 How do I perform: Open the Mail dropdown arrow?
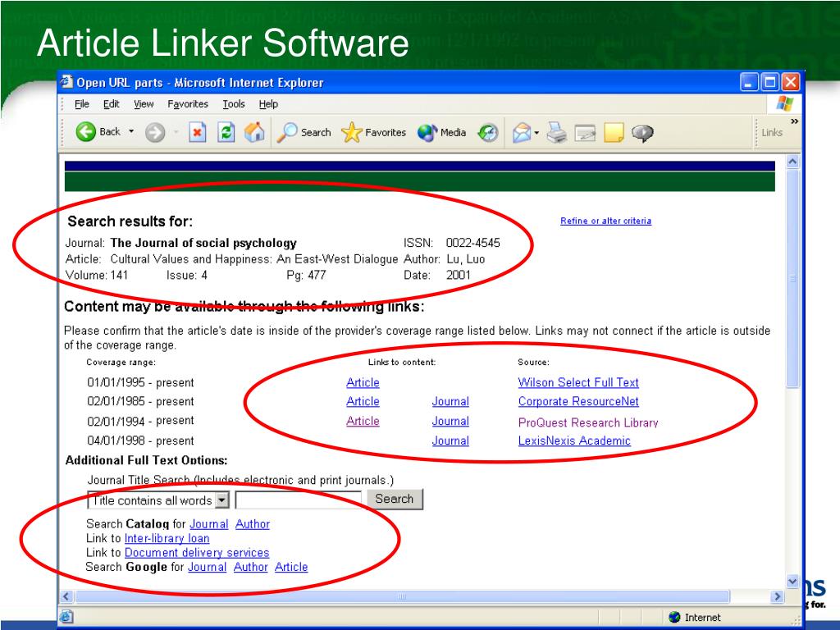click(536, 133)
